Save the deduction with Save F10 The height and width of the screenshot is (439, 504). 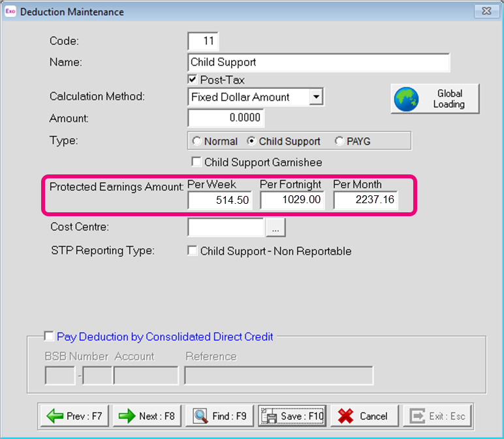coord(292,416)
